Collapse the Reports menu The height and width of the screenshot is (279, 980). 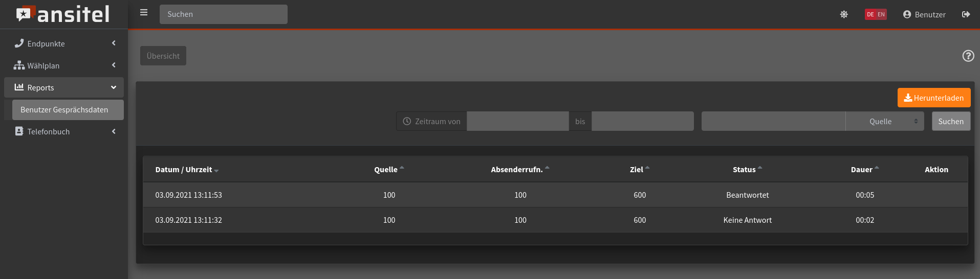tap(64, 88)
